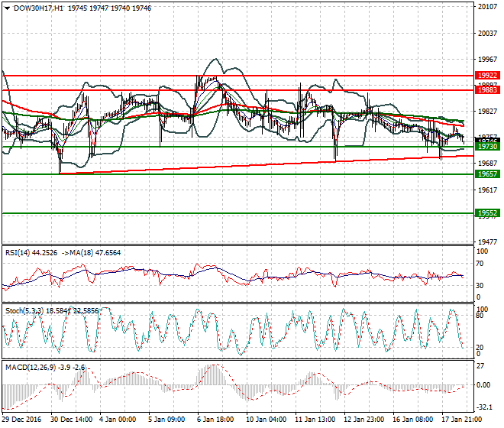Select the chart title DOW30H17,H1 text
This screenshot has width=504, height=428.
pos(38,8)
